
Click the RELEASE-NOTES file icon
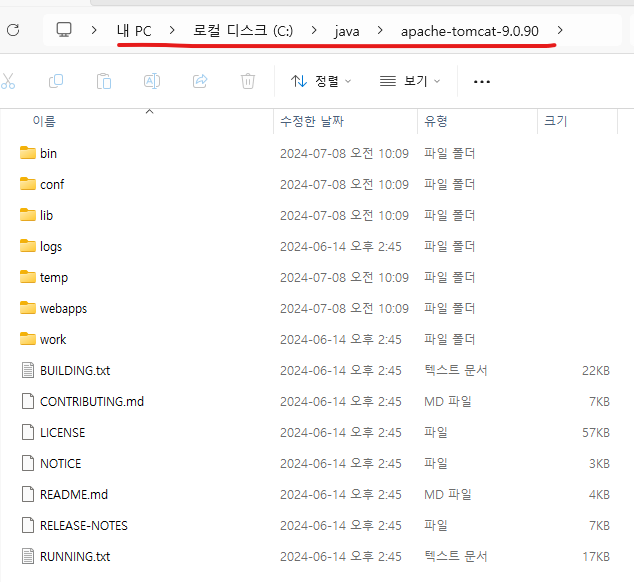coord(28,525)
